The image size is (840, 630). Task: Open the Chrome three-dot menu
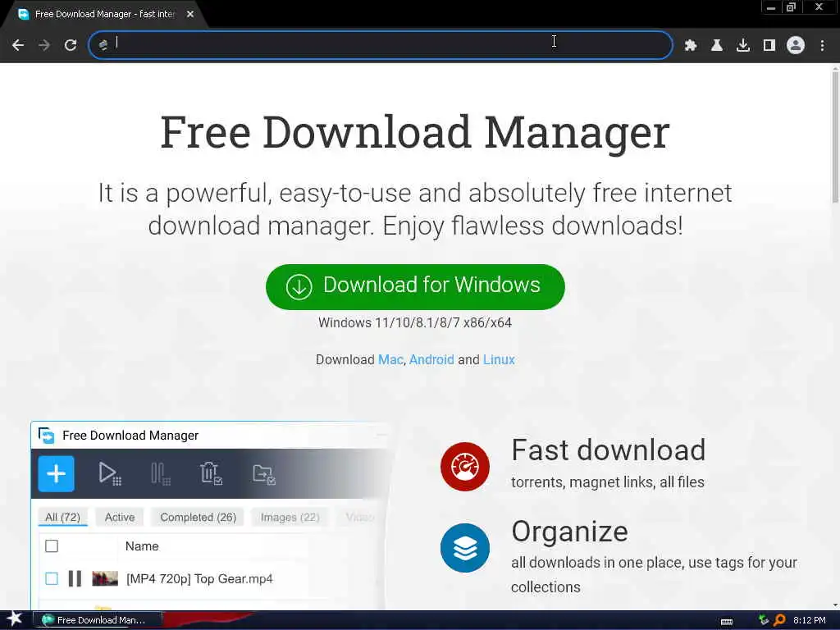click(822, 45)
